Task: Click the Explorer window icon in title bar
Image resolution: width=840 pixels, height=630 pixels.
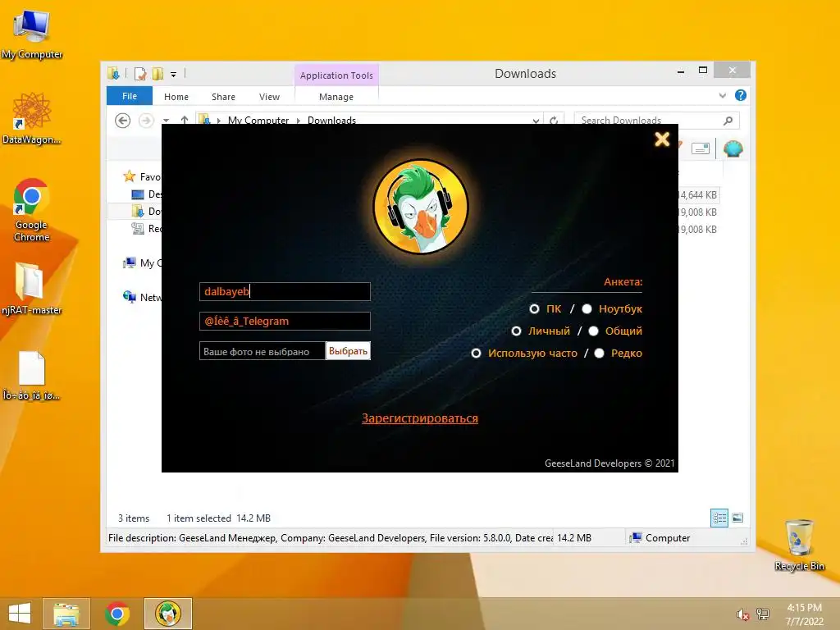Action: click(x=113, y=73)
